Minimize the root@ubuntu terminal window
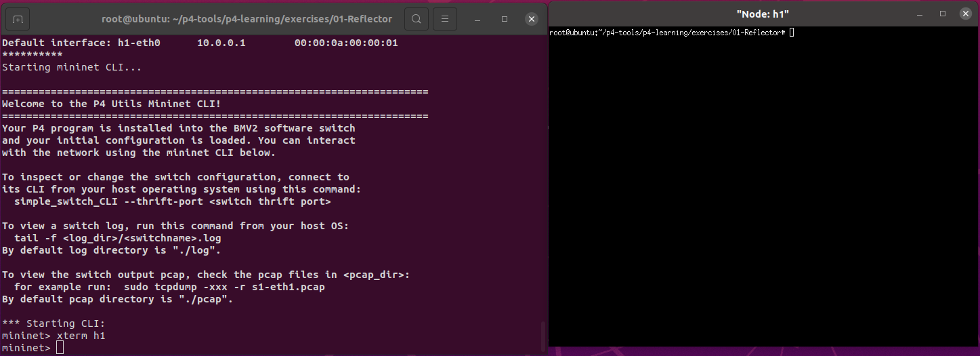 pos(476,19)
